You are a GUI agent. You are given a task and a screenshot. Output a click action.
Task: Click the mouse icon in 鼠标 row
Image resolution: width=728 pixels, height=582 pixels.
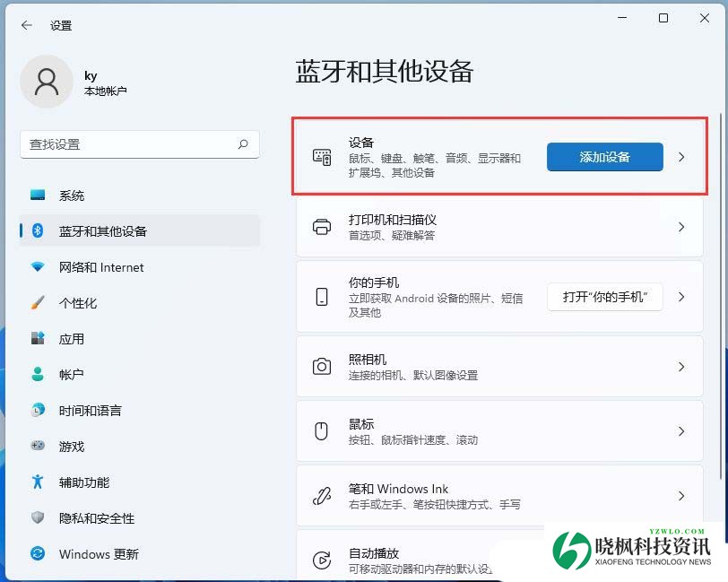pyautogui.click(x=321, y=431)
